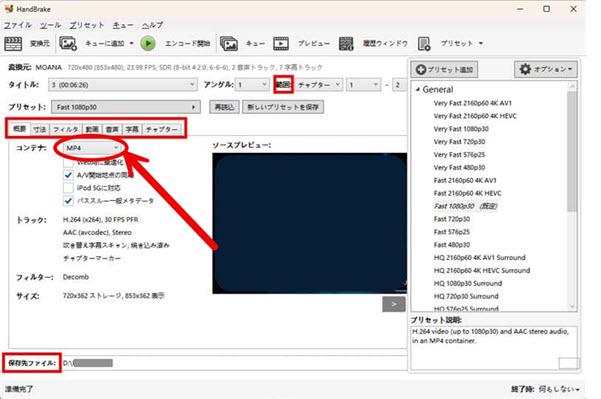This screenshot has height=399, width=601.
Task: Switch to the フィルタ tab
Action: [x=66, y=129]
